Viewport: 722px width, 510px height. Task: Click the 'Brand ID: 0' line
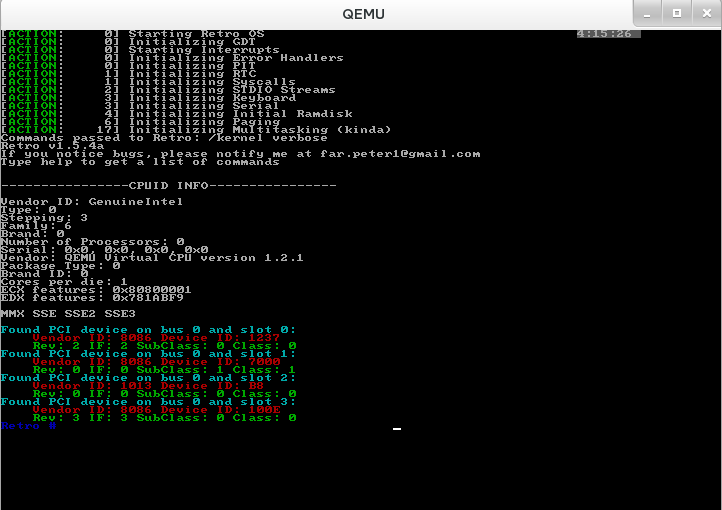tap(44, 274)
